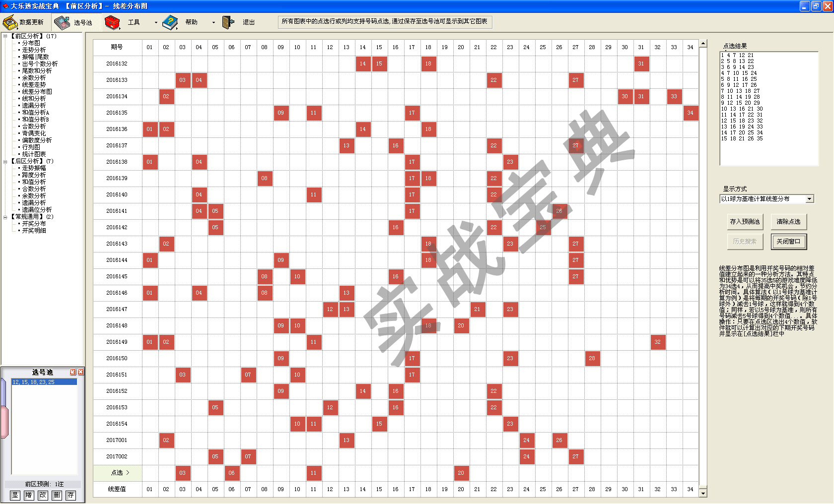
Task: Click the 存 button in 选号池 panel
Action: pos(71,495)
